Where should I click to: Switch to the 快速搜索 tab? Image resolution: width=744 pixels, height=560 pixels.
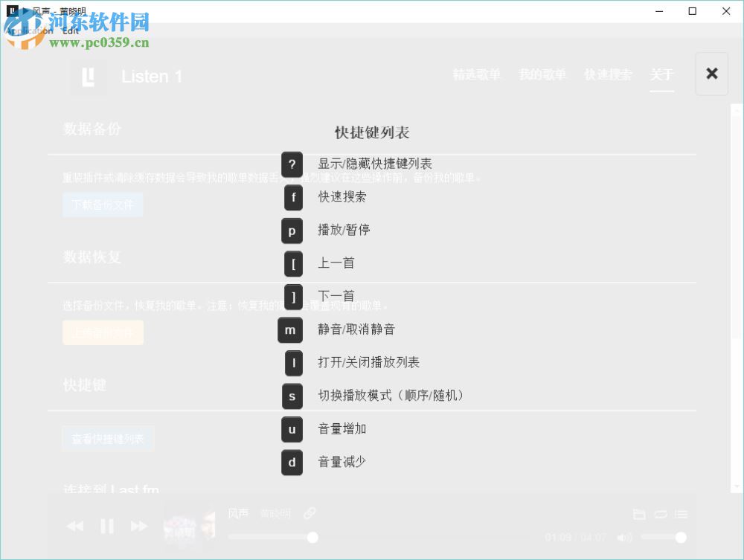pyautogui.click(x=608, y=74)
